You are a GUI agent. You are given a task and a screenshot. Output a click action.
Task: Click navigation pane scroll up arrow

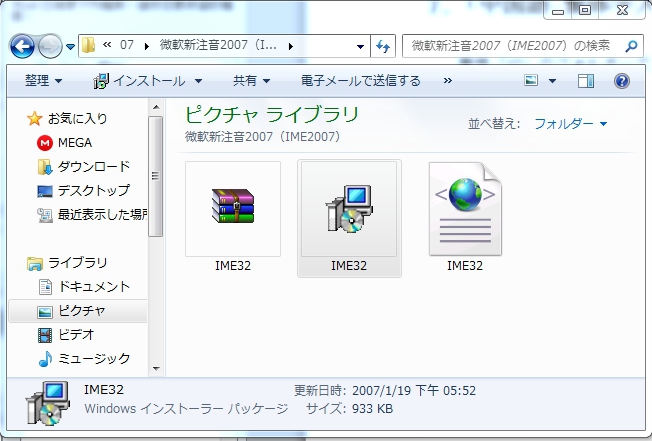[156, 107]
